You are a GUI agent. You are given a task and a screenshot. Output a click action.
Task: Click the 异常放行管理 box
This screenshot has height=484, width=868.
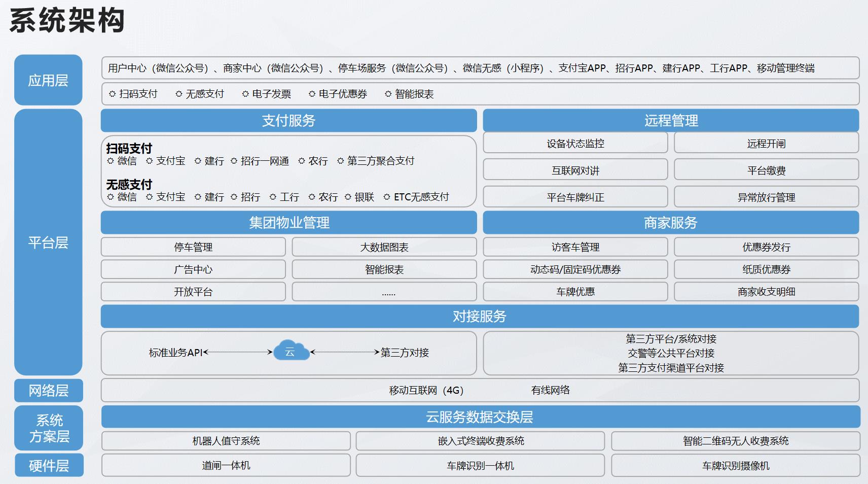766,197
